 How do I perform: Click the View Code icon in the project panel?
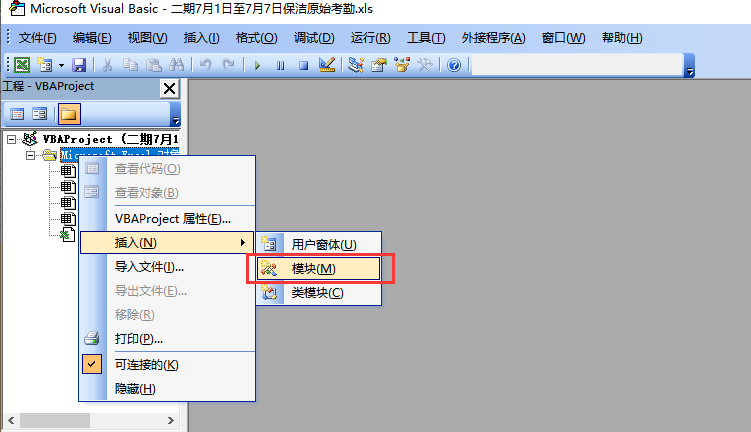(17, 114)
